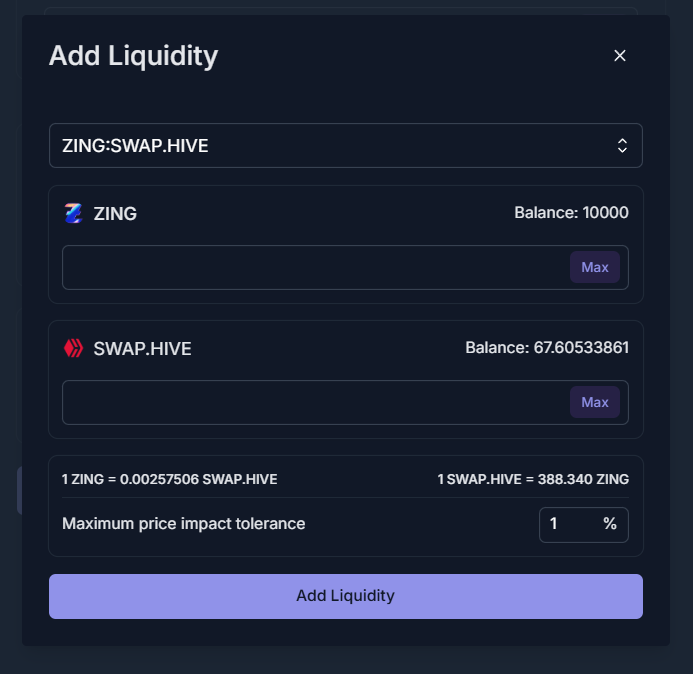Click the 1 SWAP.HIVE = 388.340 ZING rate
693x674 pixels.
pos(533,479)
